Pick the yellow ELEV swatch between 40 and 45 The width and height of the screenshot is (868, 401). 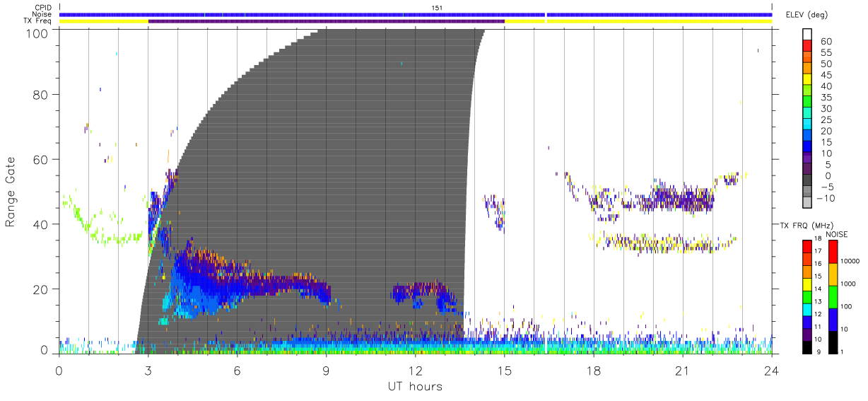(x=807, y=80)
